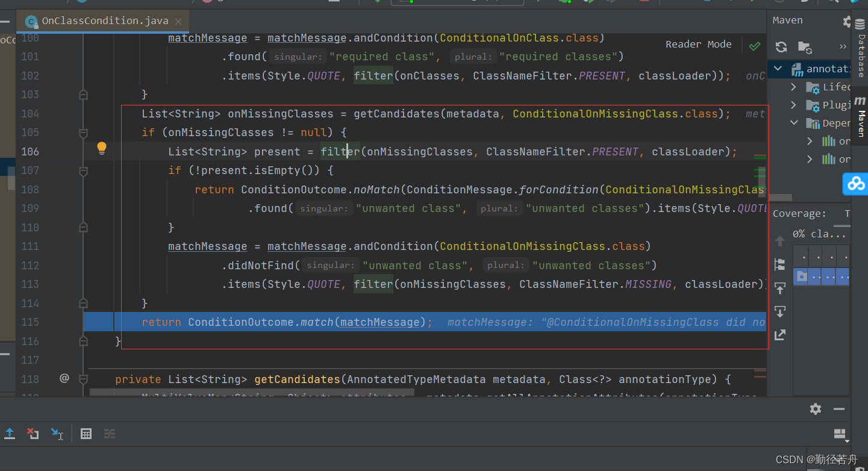Viewport: 868px width, 471px height.
Task: Collapse getCandidates method at line 118
Action: (x=84, y=379)
